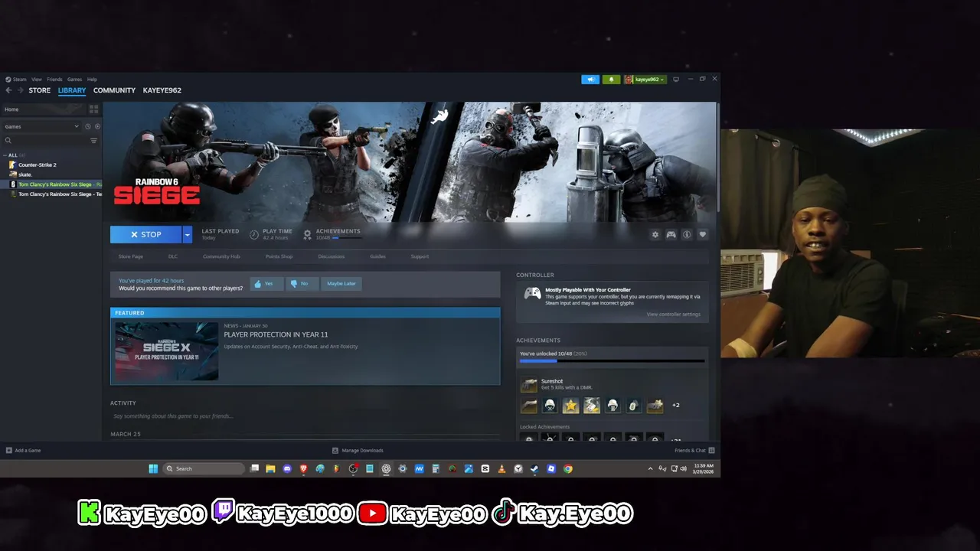
Task: Click the activity say something input field
Action: coord(305,416)
